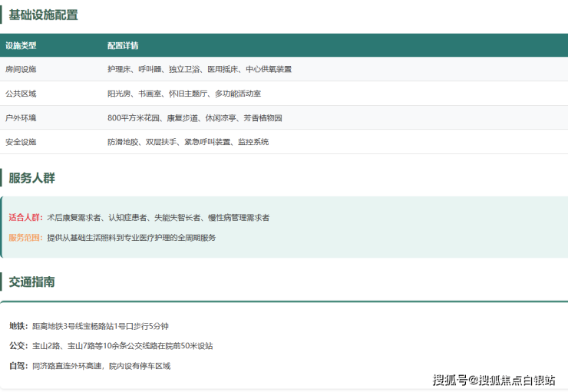Click the 交通指南 section heading
This screenshot has height=392, width=568.
point(31,282)
